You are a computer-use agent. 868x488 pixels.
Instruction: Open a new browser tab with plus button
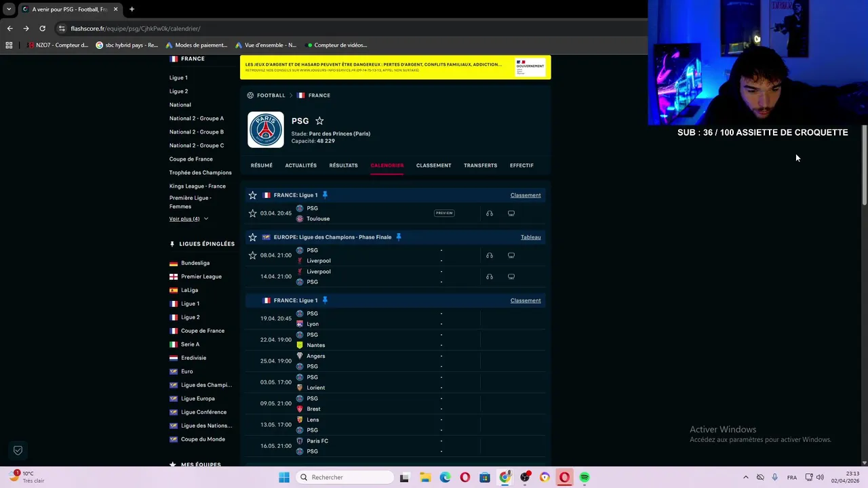(132, 9)
